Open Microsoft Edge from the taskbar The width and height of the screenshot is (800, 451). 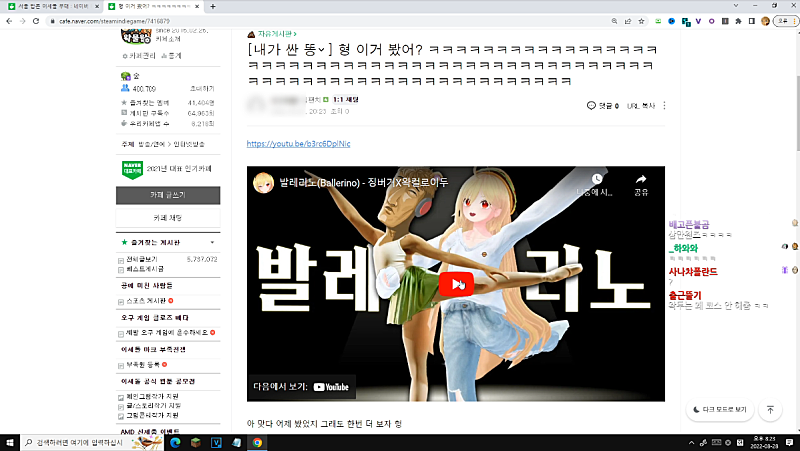pos(175,441)
